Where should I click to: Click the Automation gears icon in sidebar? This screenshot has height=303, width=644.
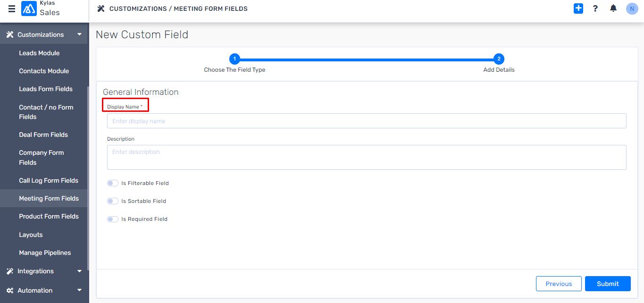coord(9,291)
